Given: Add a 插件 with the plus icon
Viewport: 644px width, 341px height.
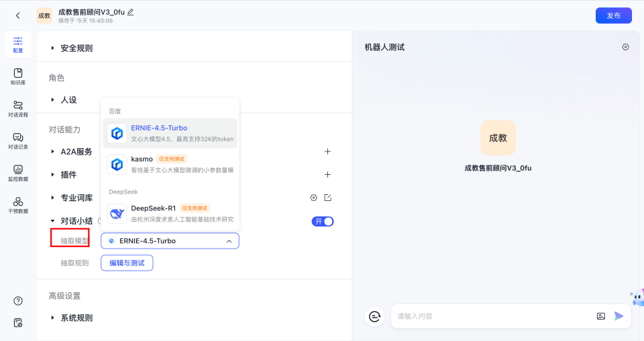Looking at the screenshot, I should point(327,174).
